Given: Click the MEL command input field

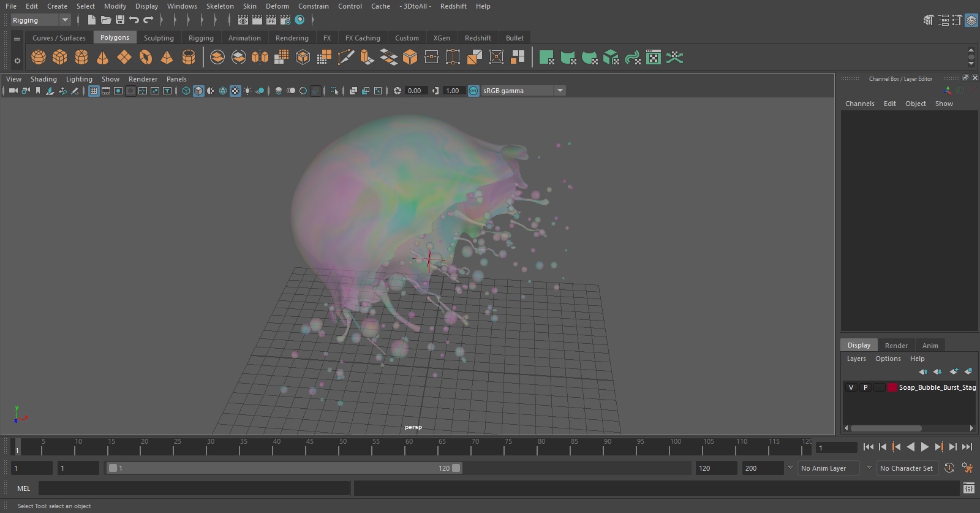Looking at the screenshot, I should (194, 488).
